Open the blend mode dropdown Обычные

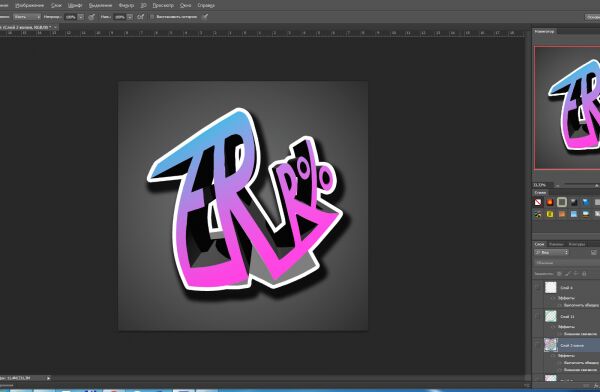567,263
